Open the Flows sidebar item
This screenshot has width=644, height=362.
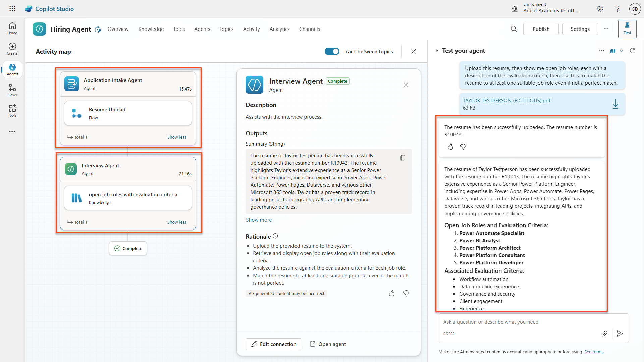point(12,90)
